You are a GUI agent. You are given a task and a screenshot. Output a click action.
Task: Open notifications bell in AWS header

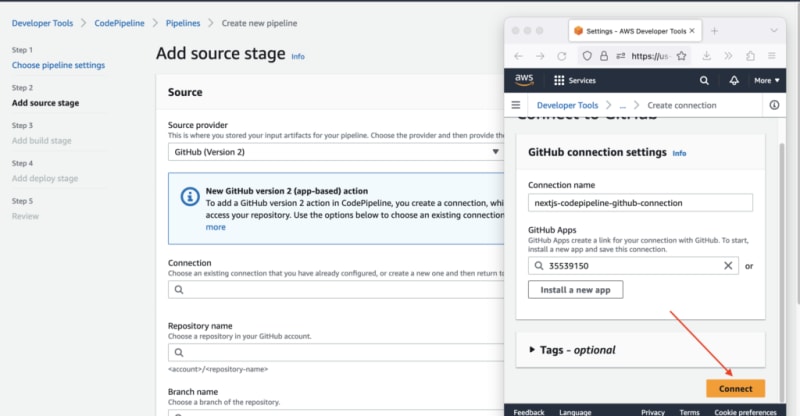[x=734, y=81]
